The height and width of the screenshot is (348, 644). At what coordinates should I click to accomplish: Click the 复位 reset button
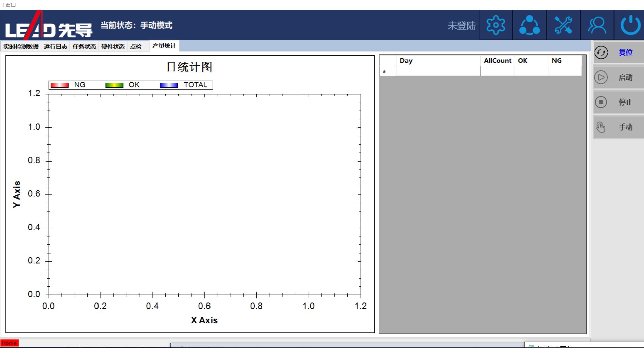(x=618, y=53)
